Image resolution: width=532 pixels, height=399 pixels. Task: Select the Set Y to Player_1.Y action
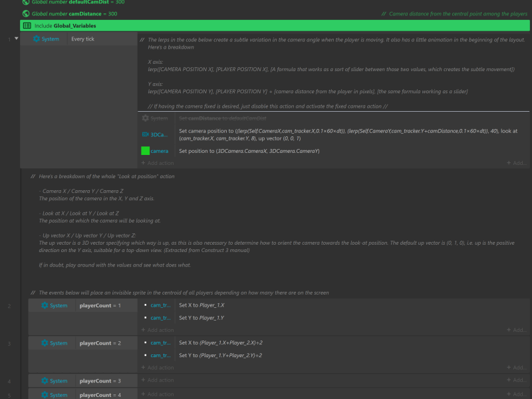point(334,318)
